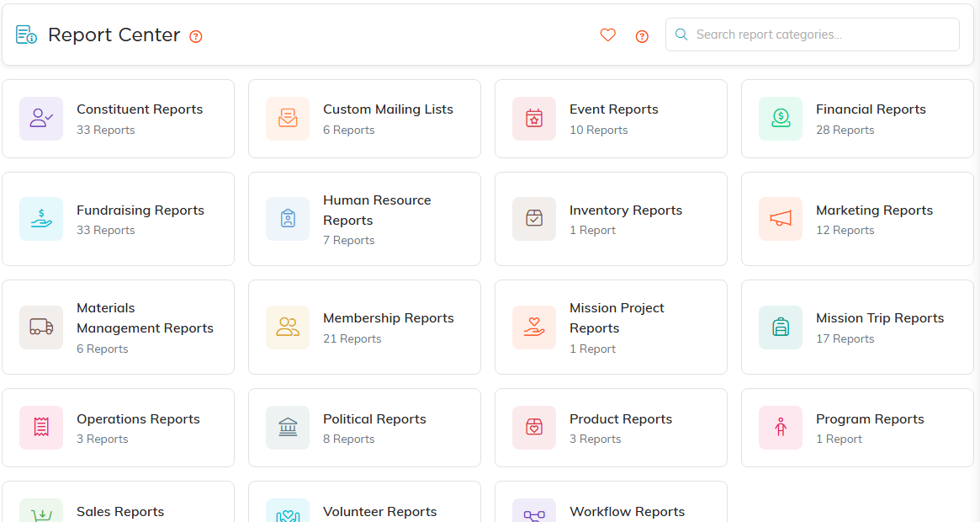This screenshot has height=522, width=980.
Task: Open Operations Reports category
Action: [x=118, y=428]
